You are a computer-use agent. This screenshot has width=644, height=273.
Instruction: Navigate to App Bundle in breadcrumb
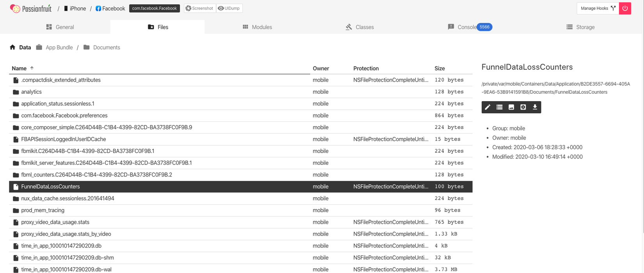pyautogui.click(x=59, y=47)
